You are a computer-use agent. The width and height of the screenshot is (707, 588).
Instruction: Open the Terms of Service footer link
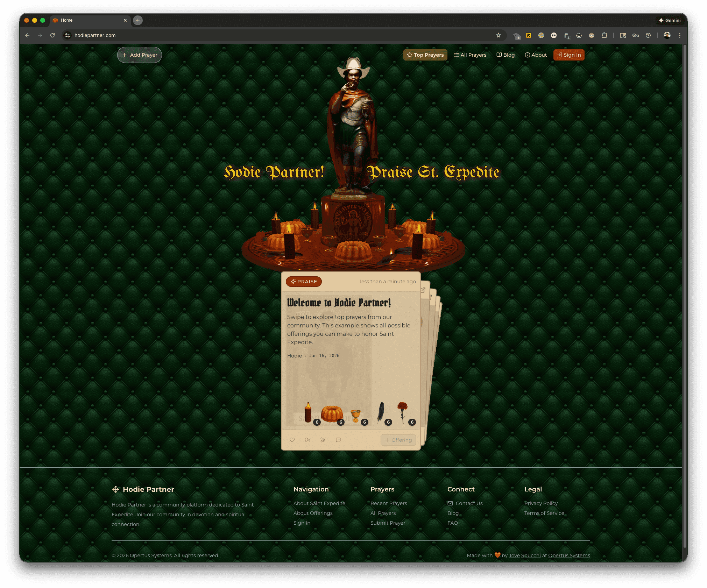click(544, 513)
